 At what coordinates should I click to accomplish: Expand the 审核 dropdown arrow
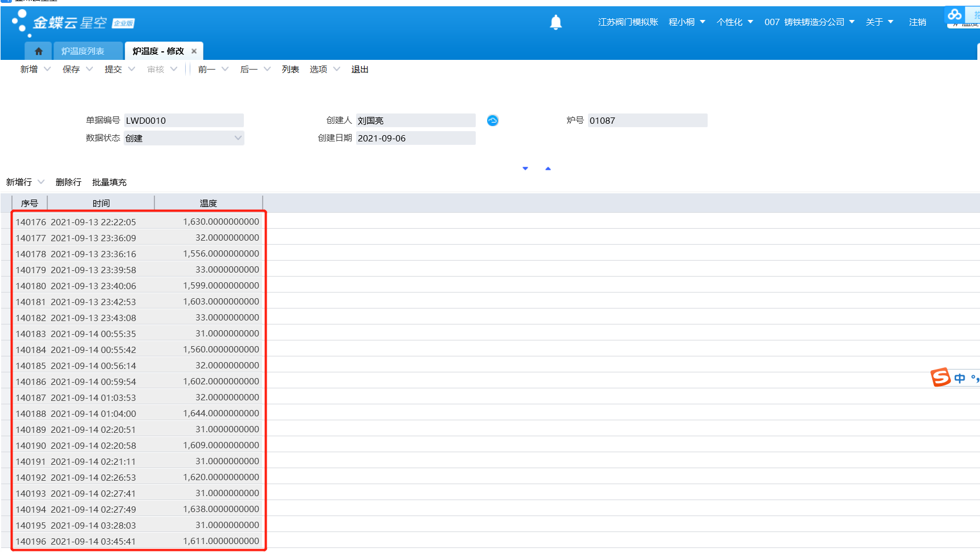pos(174,69)
